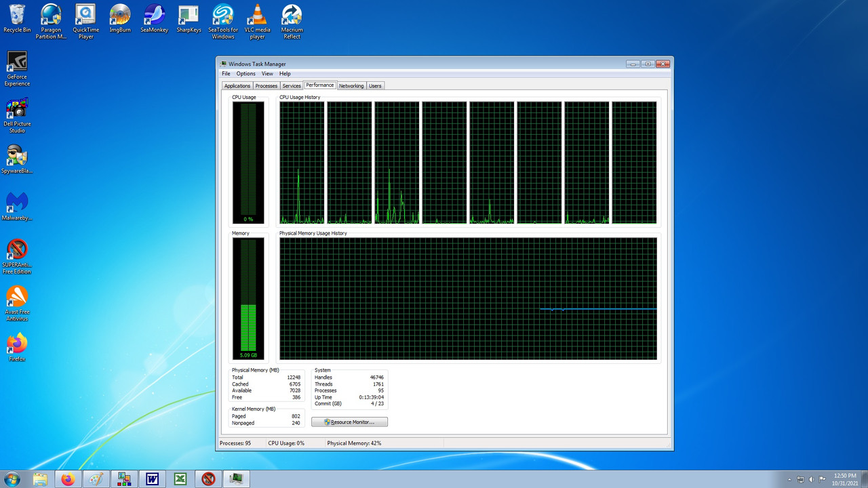Select the QuickTime Player desktop shortcut
The width and height of the screenshot is (868, 488).
click(85, 21)
